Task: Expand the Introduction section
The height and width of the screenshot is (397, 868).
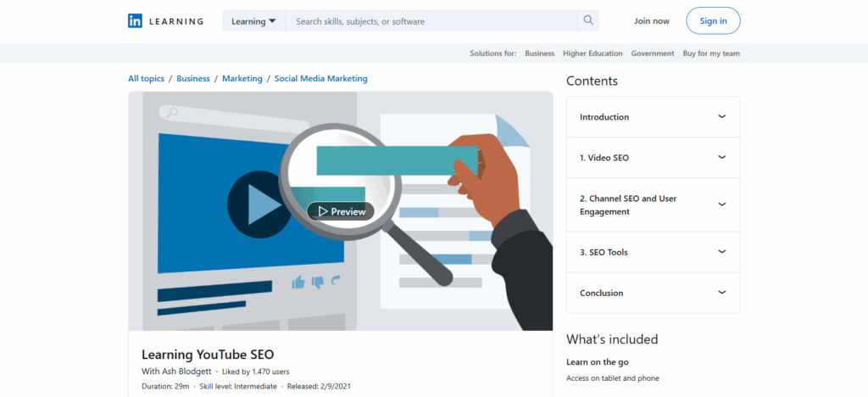Action: tap(721, 117)
